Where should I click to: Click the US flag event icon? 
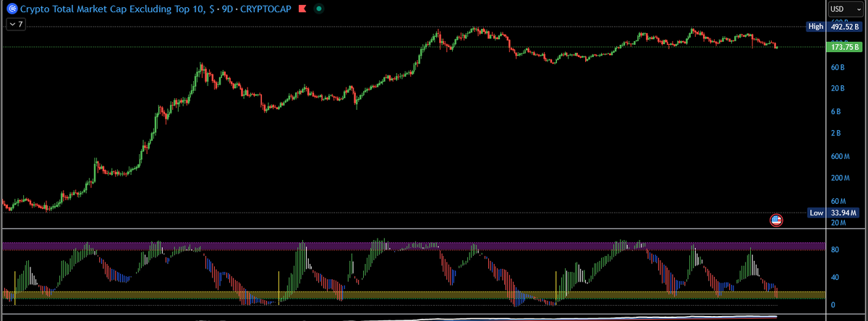coord(776,220)
